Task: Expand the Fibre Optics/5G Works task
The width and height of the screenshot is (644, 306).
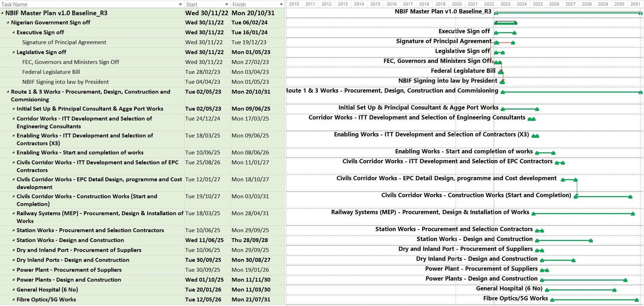Action: pos(14,300)
